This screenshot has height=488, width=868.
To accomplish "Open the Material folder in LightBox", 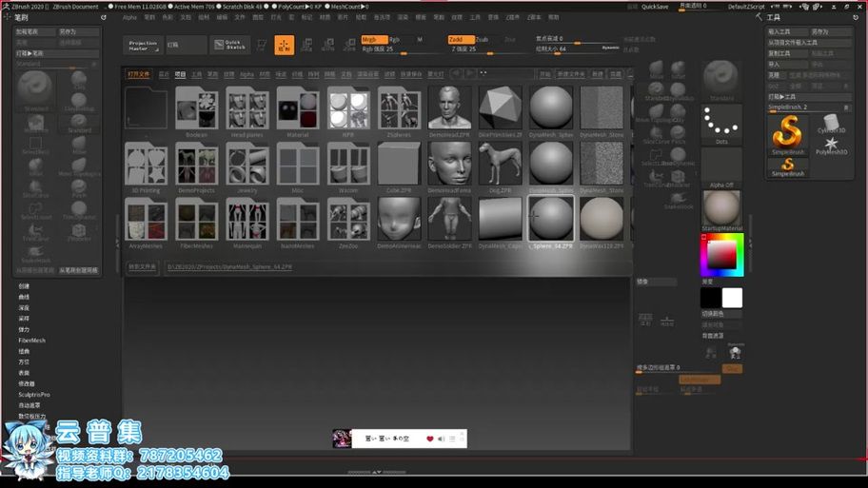I will click(297, 111).
